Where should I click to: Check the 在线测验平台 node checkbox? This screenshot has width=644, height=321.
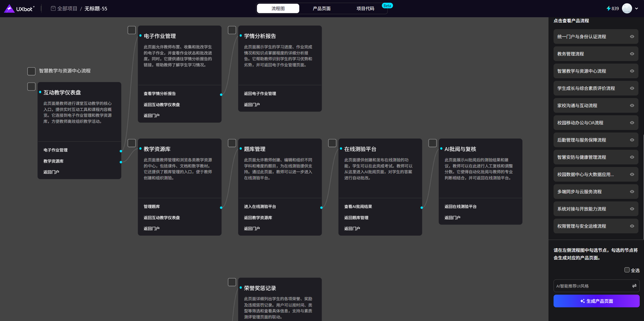332,143
